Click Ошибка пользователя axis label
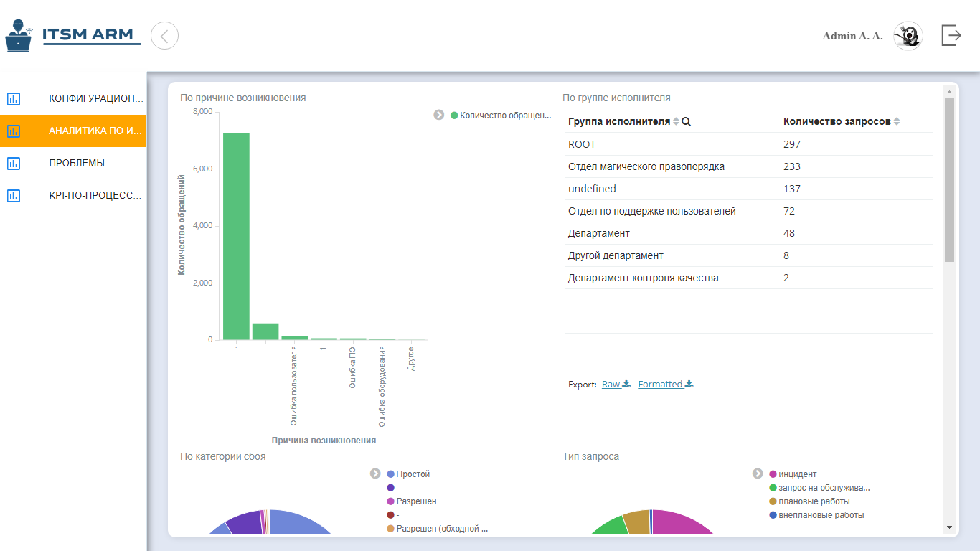980x551 pixels. coord(294,385)
